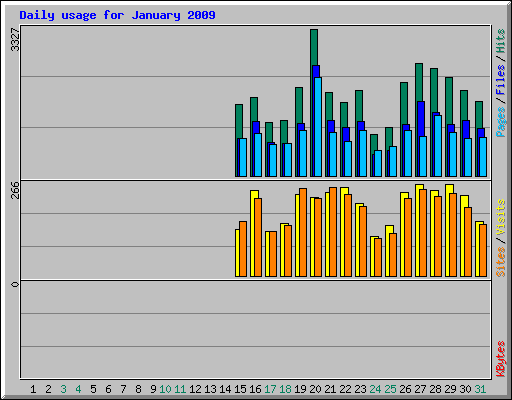
Task: Click the cyan Pages bar for day 15
Action: coord(243,158)
